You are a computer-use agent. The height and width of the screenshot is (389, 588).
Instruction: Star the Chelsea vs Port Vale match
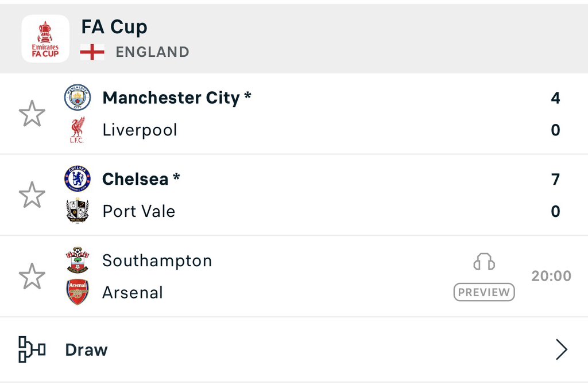pyautogui.click(x=32, y=195)
